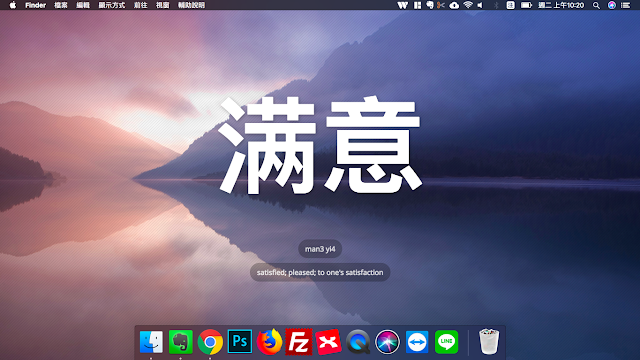Open Finder from the Dock
Screen dimensions: 640x360
pyautogui.click(x=151, y=342)
